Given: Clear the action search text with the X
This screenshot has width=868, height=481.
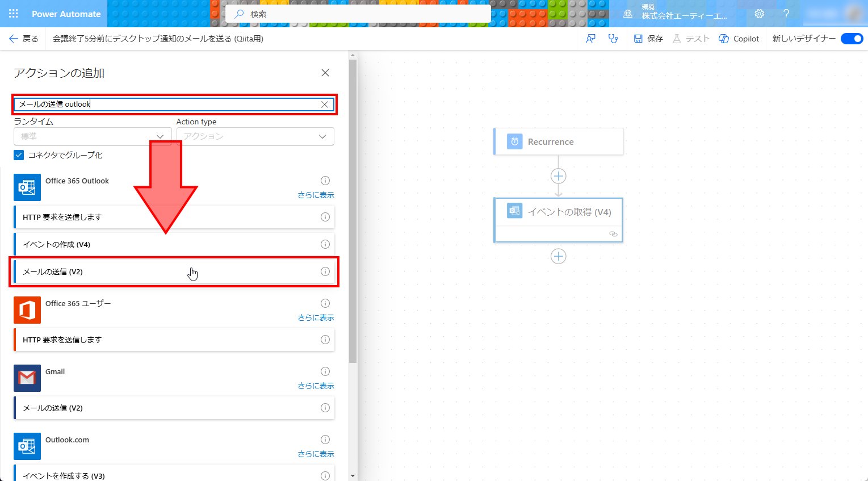Looking at the screenshot, I should pos(325,104).
